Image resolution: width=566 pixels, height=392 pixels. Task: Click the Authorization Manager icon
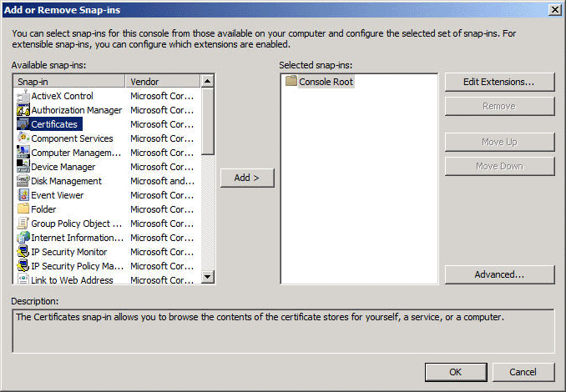coord(23,110)
